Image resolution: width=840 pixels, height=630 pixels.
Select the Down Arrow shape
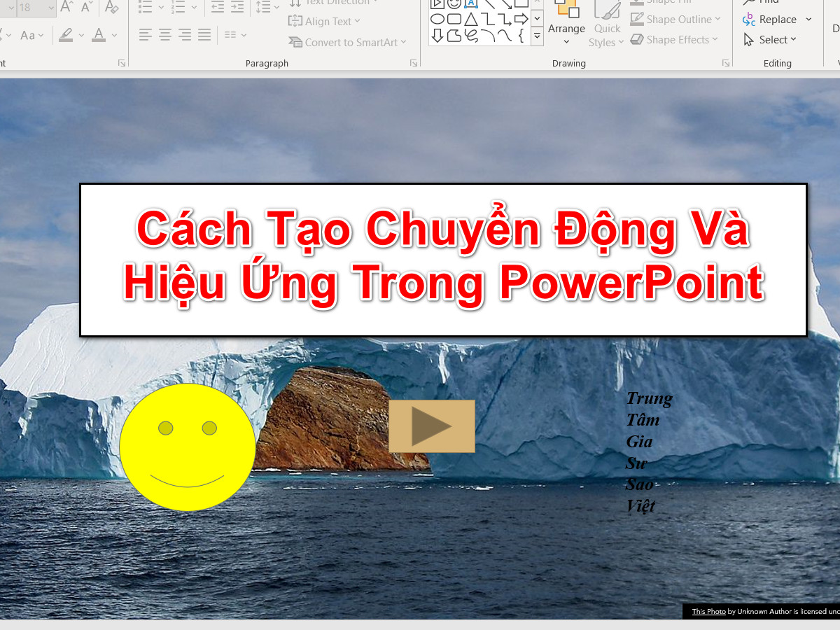click(x=437, y=36)
